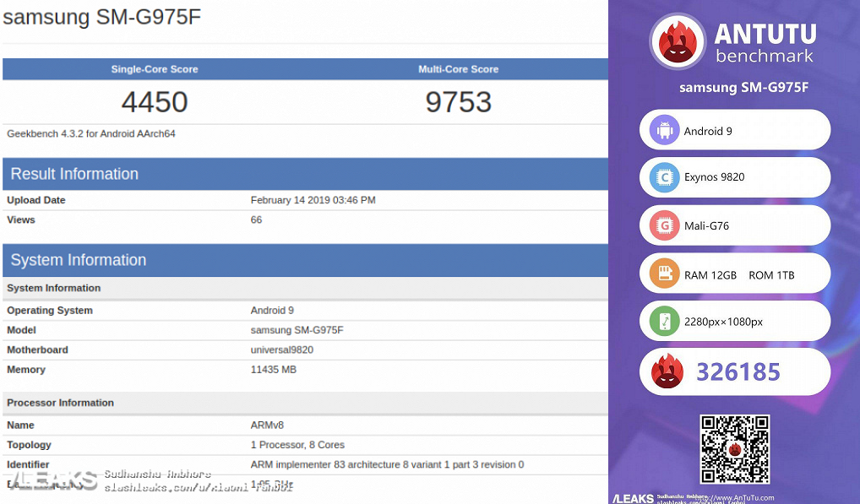The height and width of the screenshot is (504, 860).
Task: Select the Operating System value Android 9
Action: (272, 311)
